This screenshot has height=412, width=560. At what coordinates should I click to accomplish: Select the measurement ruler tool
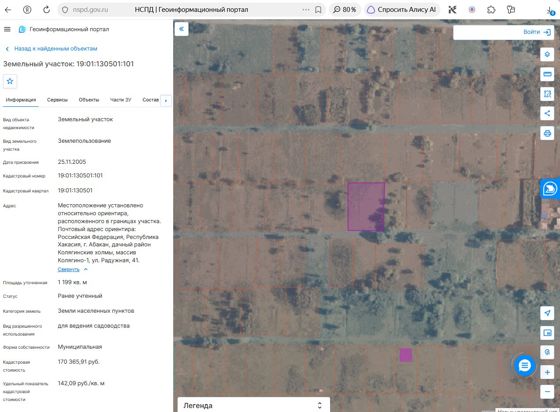click(x=547, y=74)
